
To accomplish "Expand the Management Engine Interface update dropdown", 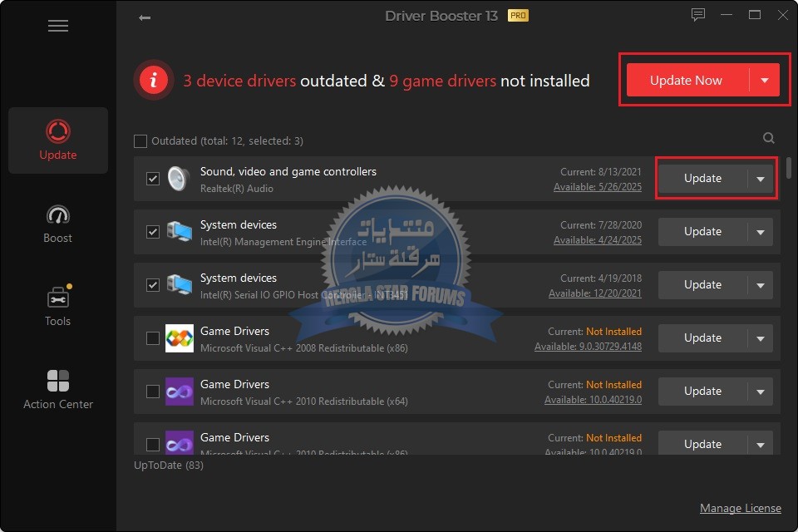I will pyautogui.click(x=760, y=232).
